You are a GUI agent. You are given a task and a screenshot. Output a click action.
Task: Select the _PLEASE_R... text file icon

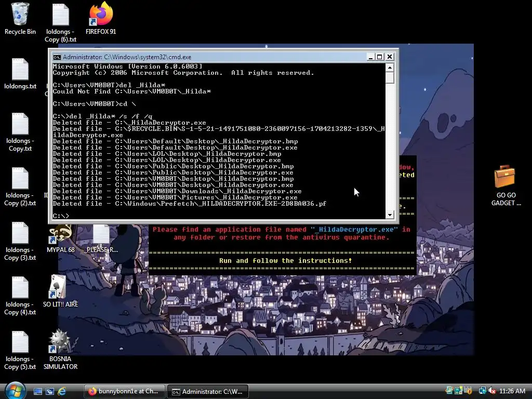point(101,239)
